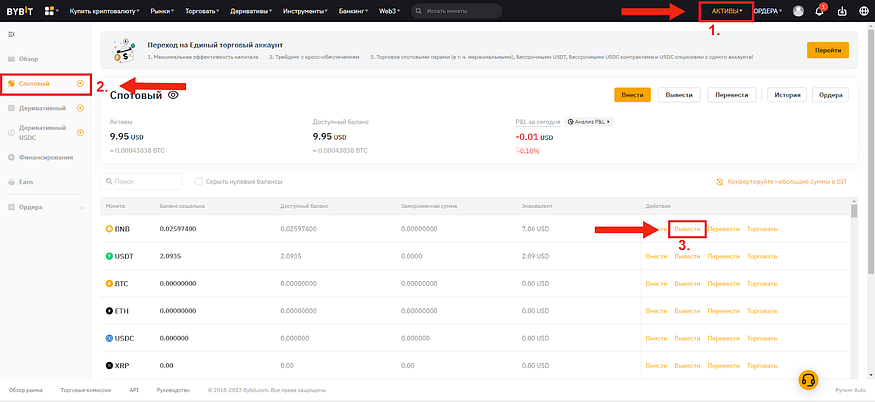Click the convert small balances icon
The width and height of the screenshot is (875, 402).
tap(720, 182)
